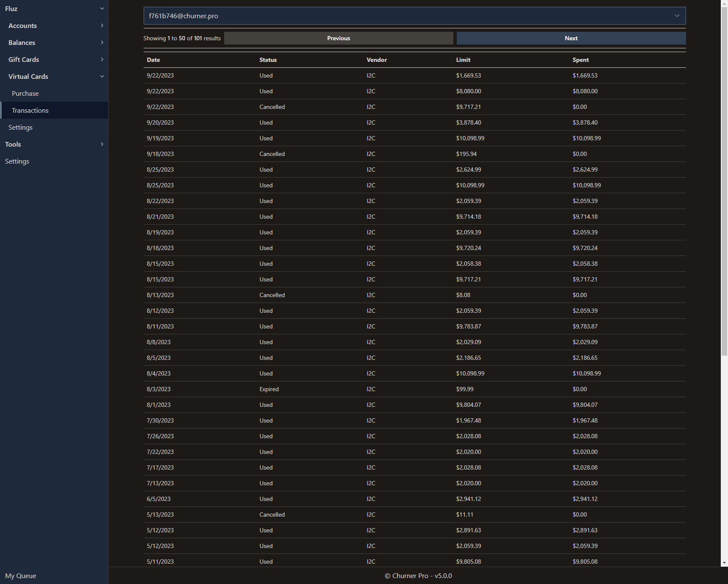Viewport: 728px width, 584px height.
Task: Open the bottom-level Settings sidebar item
Action: click(x=17, y=161)
